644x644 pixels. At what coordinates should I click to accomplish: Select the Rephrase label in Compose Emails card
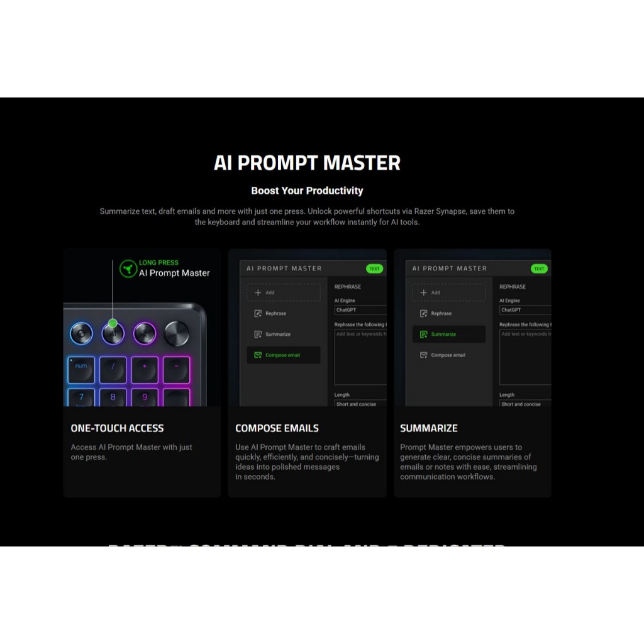pos(275,313)
